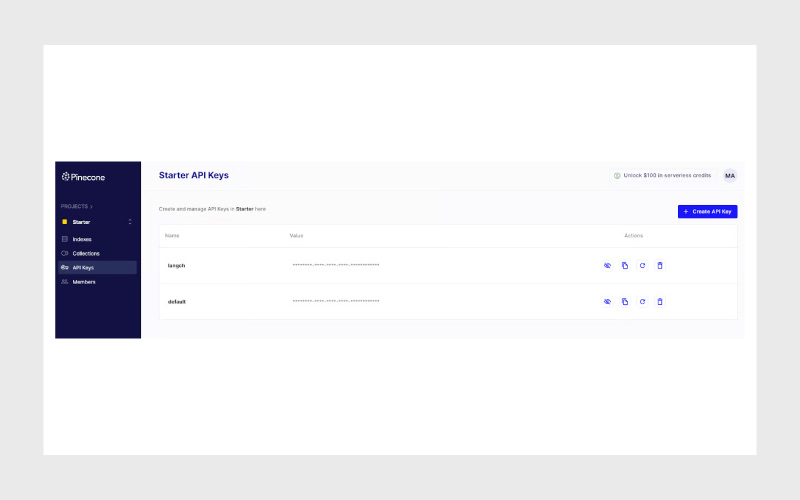Select the API Keys sidebar item
The image size is (800, 500).
tap(83, 268)
